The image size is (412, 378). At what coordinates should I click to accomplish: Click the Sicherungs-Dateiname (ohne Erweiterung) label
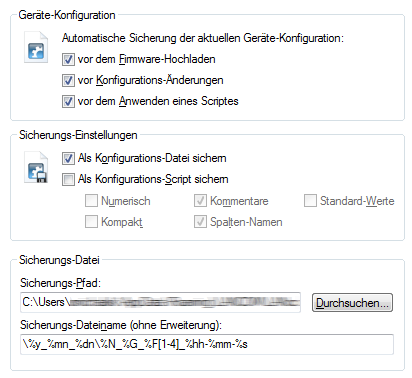[121, 325]
